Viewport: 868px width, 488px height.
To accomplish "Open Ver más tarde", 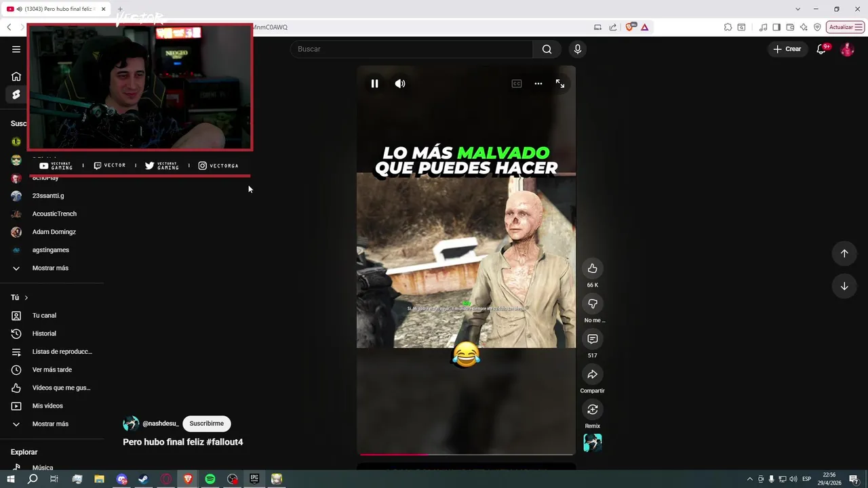I will 52,369.
